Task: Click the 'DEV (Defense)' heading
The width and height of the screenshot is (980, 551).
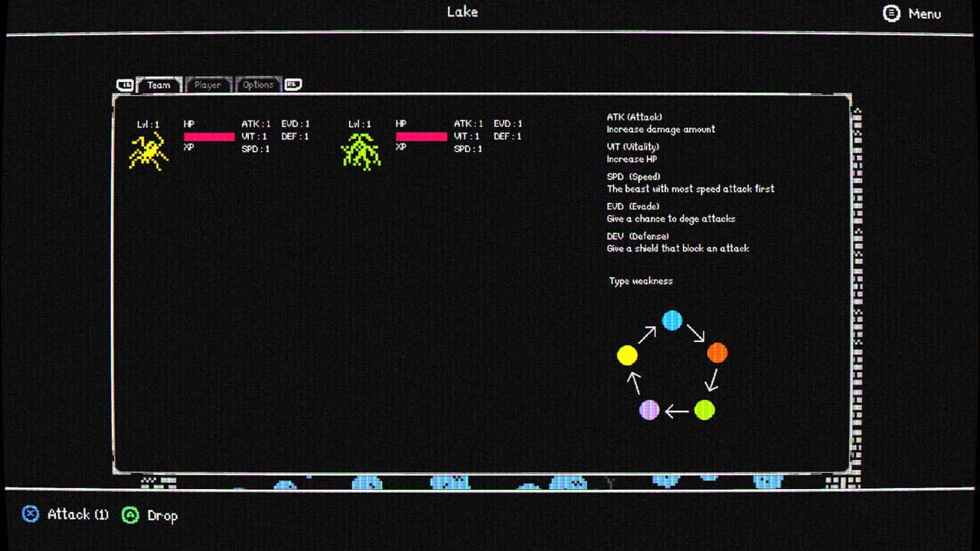Action: click(x=638, y=236)
